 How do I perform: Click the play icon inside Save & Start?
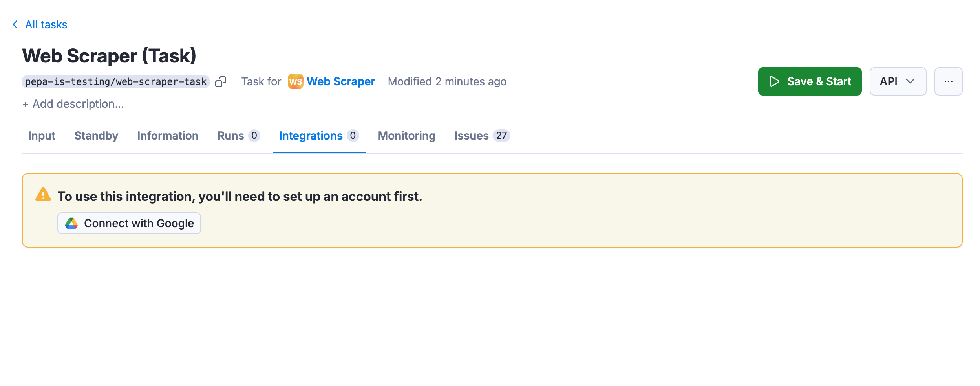(775, 81)
